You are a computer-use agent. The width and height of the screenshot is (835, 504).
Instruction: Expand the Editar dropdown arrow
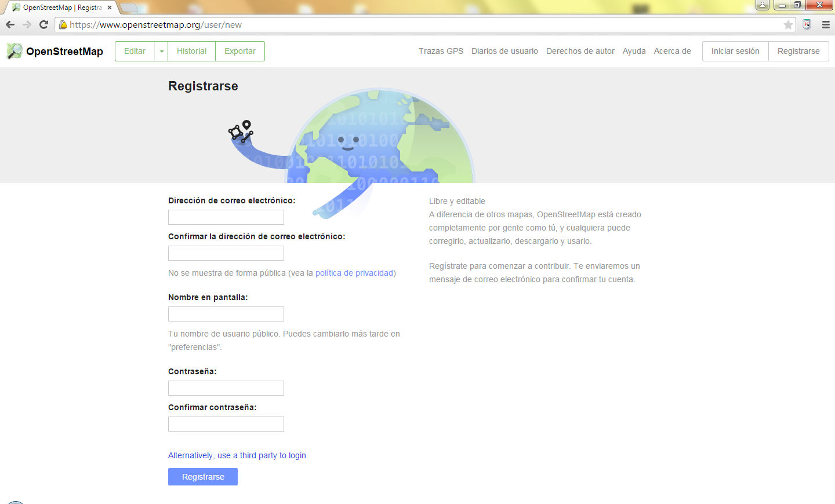(162, 51)
